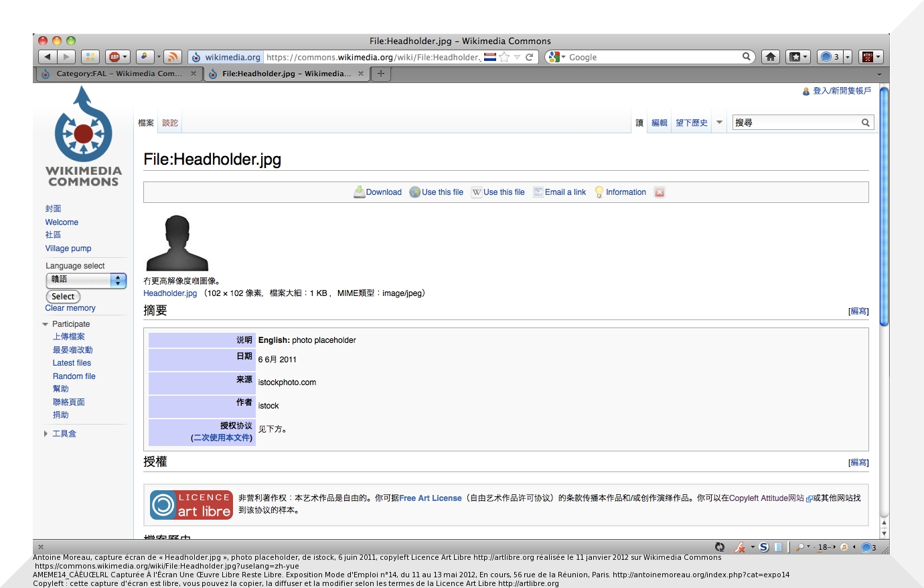
Task: Click the Select language button
Action: click(x=63, y=296)
